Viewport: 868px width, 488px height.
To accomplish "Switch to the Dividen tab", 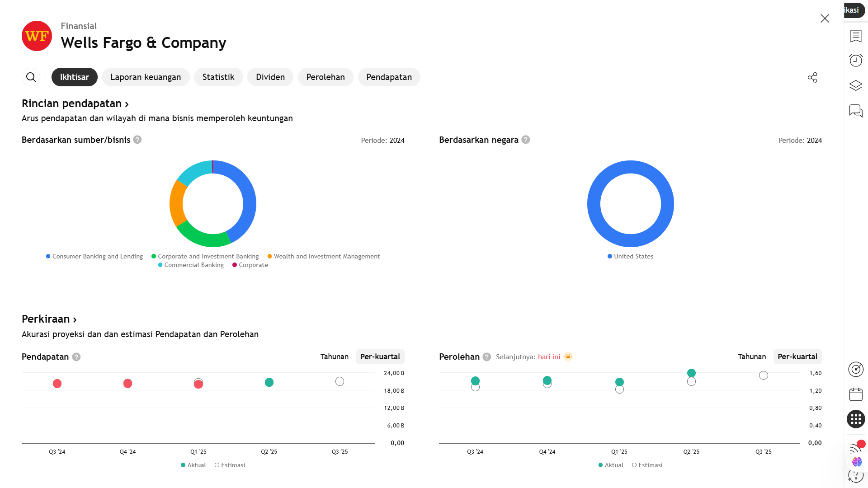I will [270, 77].
